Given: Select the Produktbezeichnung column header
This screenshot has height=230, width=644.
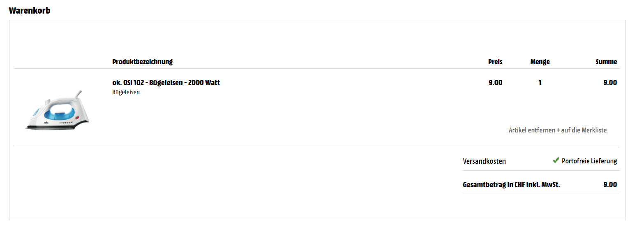Looking at the screenshot, I should pyautogui.click(x=142, y=62).
